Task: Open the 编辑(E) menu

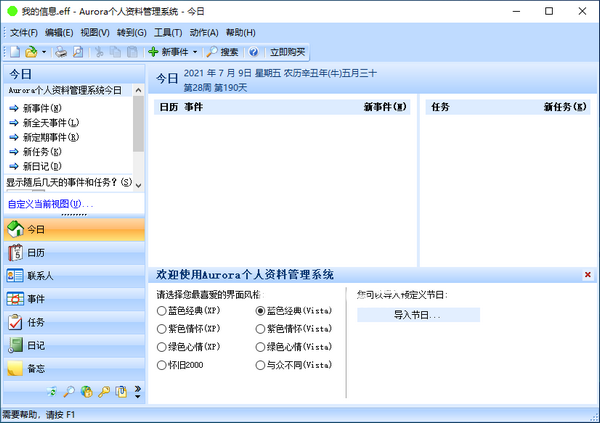Action: tap(59, 33)
